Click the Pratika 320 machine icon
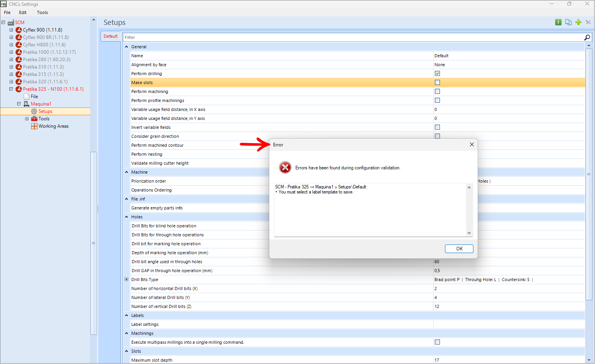Image resolution: width=595 pixels, height=364 pixels. (19, 82)
